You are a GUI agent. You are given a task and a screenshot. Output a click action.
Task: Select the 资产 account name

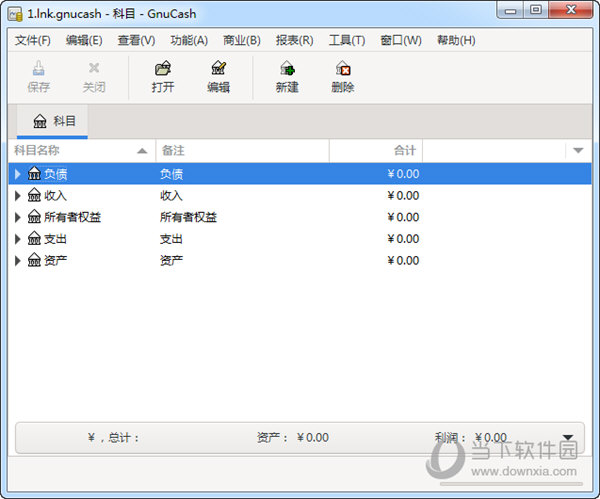pos(55,260)
